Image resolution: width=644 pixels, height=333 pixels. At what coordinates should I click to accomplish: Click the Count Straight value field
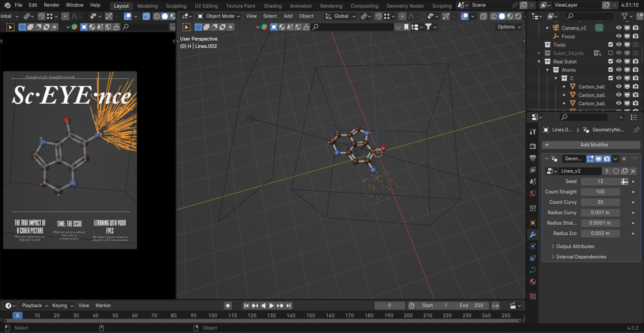coord(600,192)
